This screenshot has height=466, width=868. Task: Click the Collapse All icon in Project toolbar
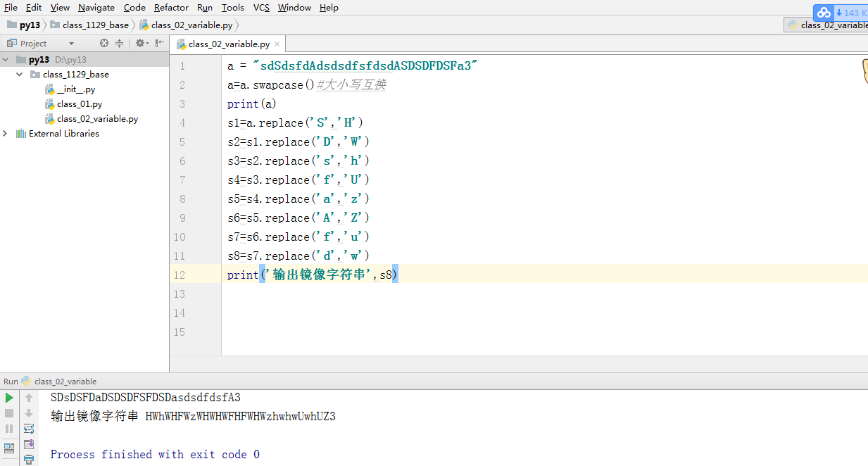click(x=120, y=43)
